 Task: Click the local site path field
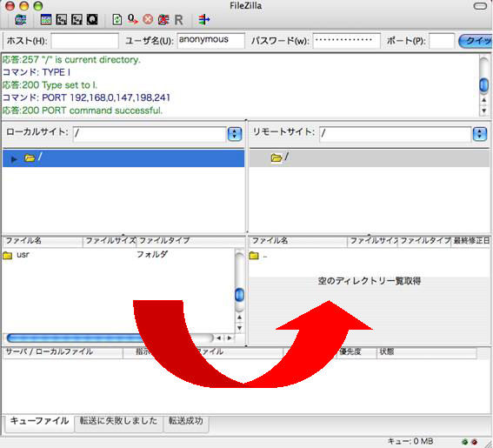[x=150, y=134]
